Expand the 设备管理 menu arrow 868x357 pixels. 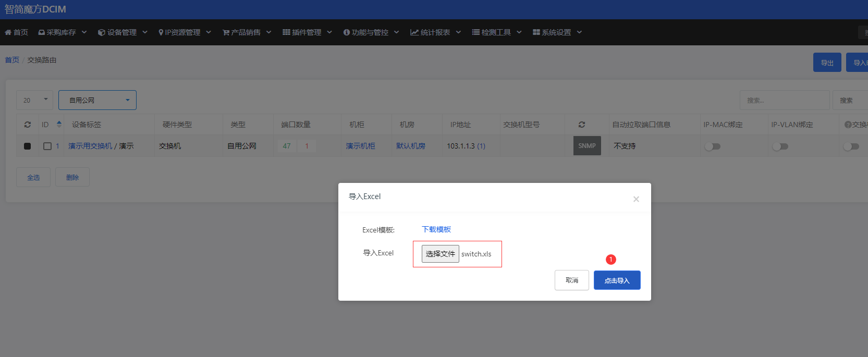click(145, 32)
